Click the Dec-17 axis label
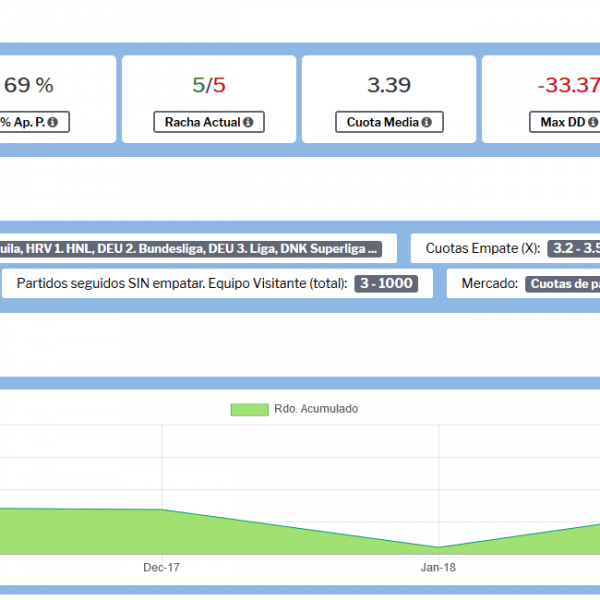The width and height of the screenshot is (600, 600). tap(161, 567)
